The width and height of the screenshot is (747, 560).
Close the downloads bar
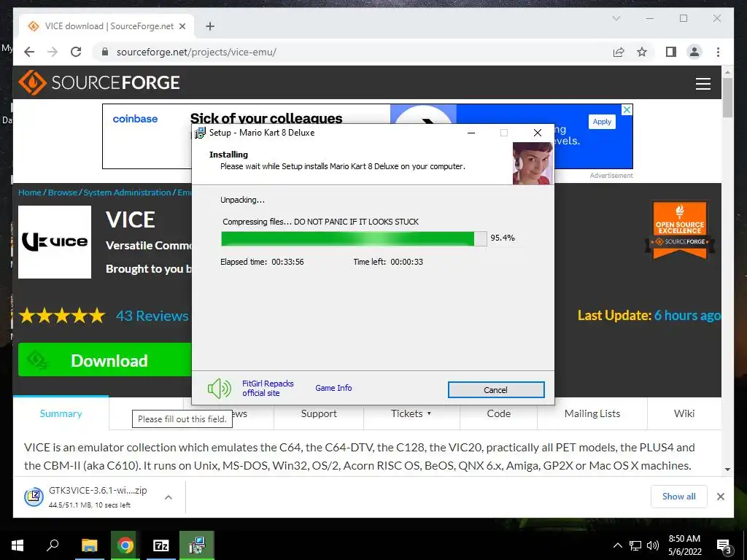(x=720, y=497)
